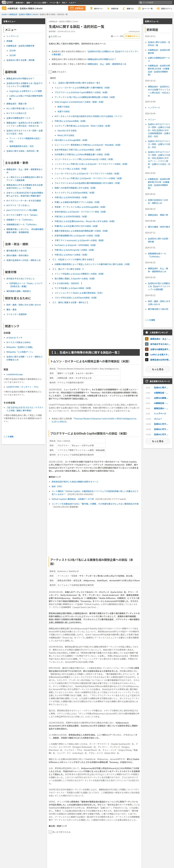Click the 登録/ログイン button under the page title
The image size is (174, 868).
[132, 36]
